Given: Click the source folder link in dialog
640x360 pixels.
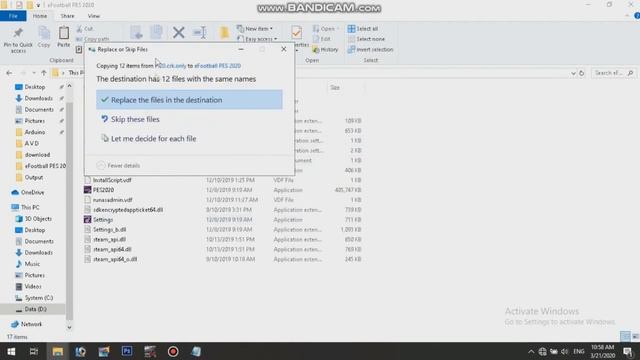Looking at the screenshot, I should 171,66.
